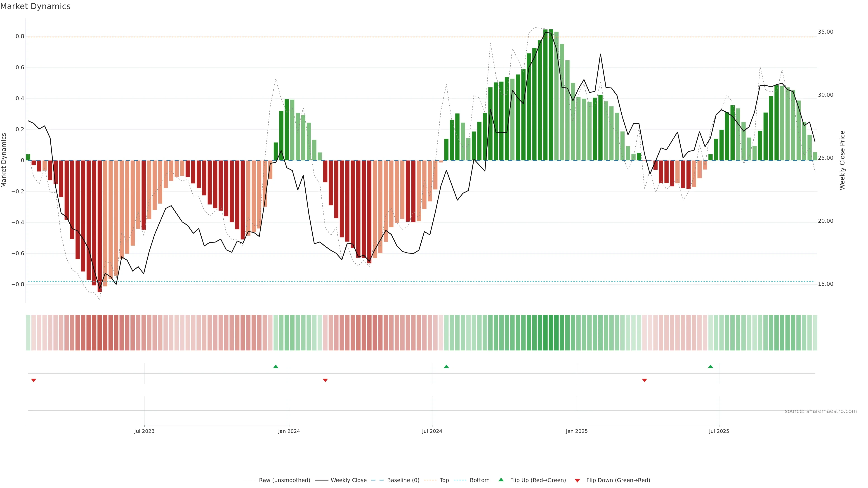Click the red Flip Down triangle after Jan 2025
Screen dimensions: 868x488
pyautogui.click(x=644, y=380)
